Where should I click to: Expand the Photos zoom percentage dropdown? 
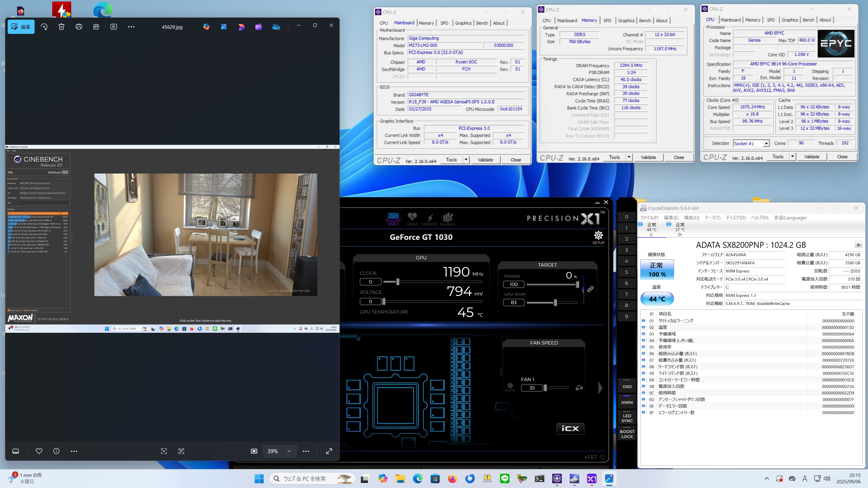click(x=289, y=451)
